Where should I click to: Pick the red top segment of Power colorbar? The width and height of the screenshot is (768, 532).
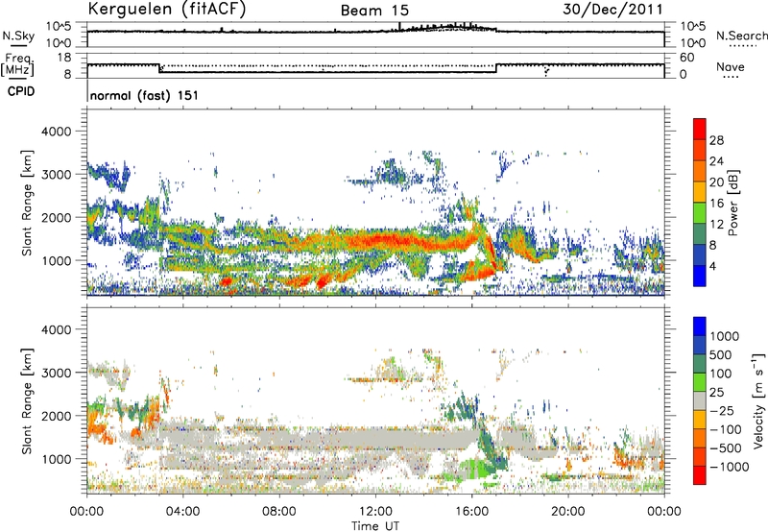700,129
